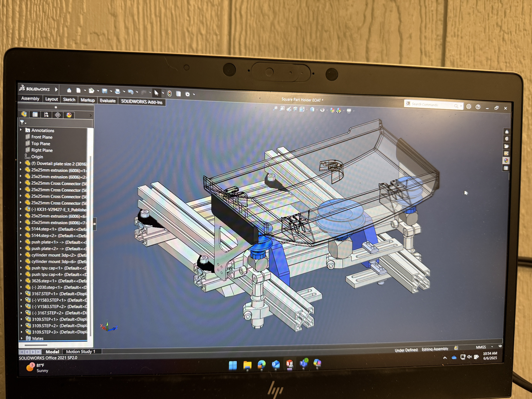Open the Motion Study 1 tab
The image size is (532, 399).
pos(81,351)
